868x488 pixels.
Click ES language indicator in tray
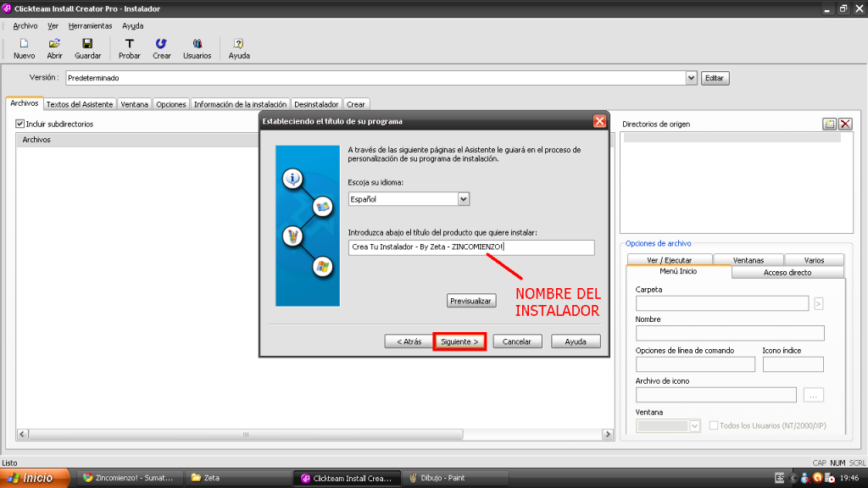(780, 478)
